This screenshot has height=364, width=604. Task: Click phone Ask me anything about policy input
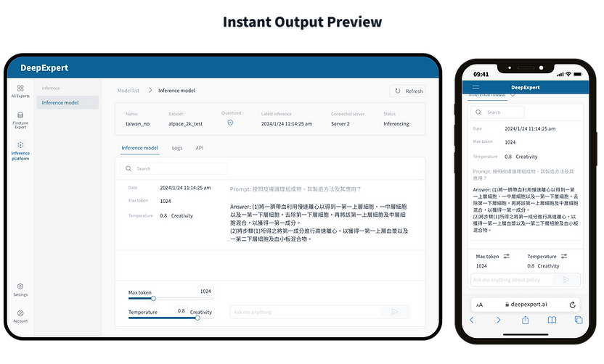512,280
